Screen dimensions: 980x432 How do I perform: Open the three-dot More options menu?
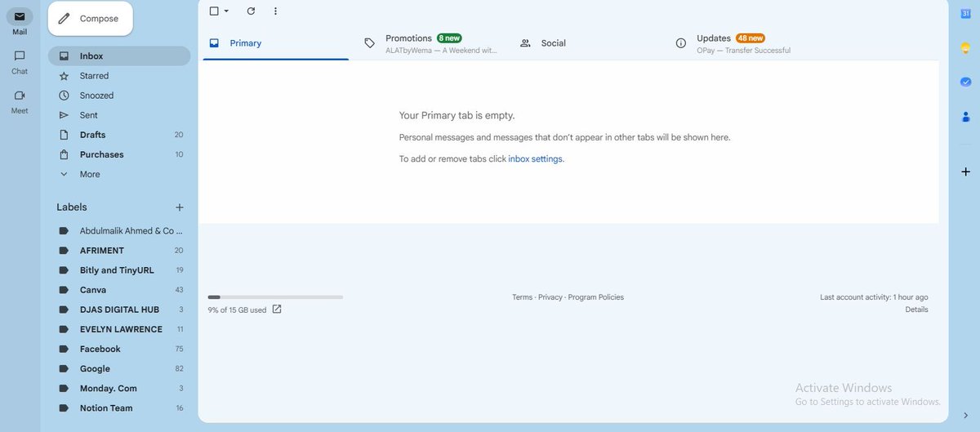[x=275, y=11]
